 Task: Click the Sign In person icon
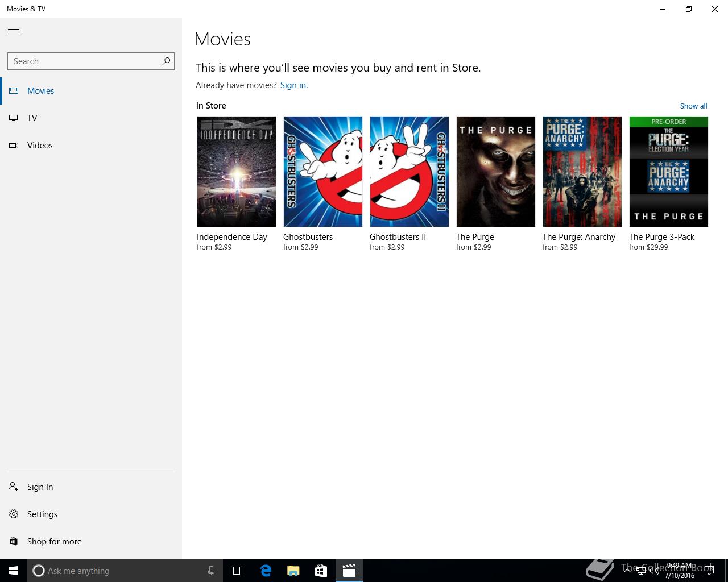pos(14,487)
